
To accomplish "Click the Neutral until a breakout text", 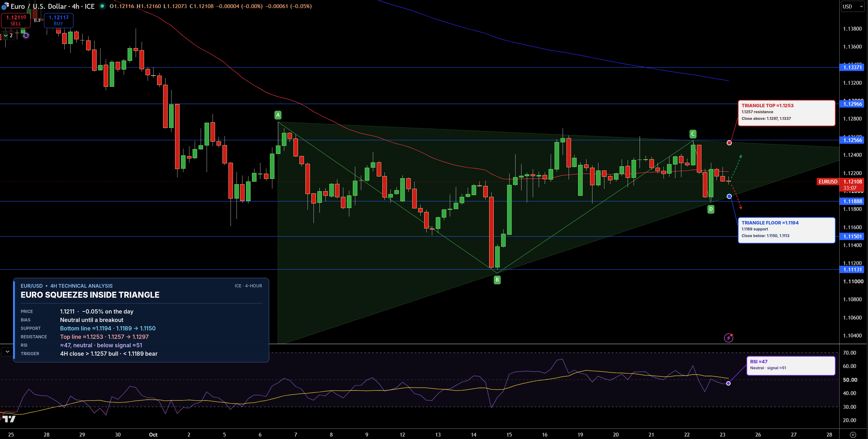I will click(92, 320).
